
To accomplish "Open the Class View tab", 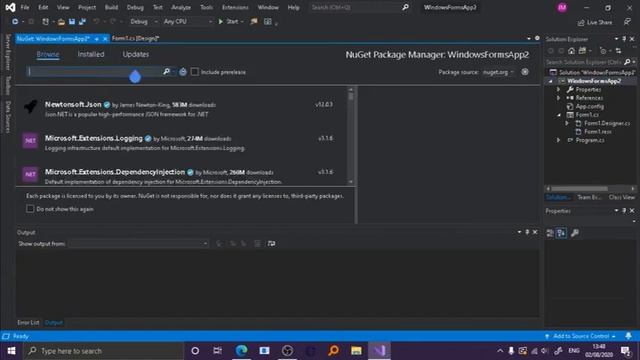I will pyautogui.click(x=622, y=197).
